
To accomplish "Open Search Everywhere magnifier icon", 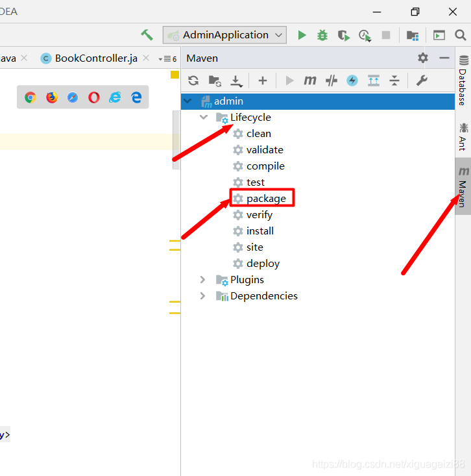I will [x=461, y=35].
